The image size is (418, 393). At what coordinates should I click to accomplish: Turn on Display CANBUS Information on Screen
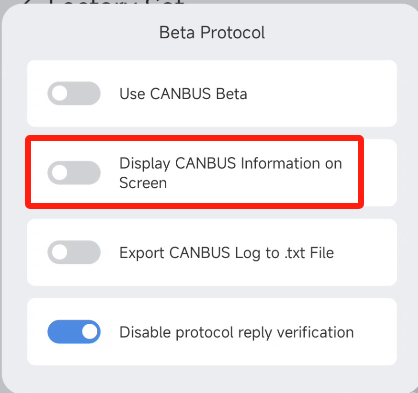pyautogui.click(x=74, y=173)
